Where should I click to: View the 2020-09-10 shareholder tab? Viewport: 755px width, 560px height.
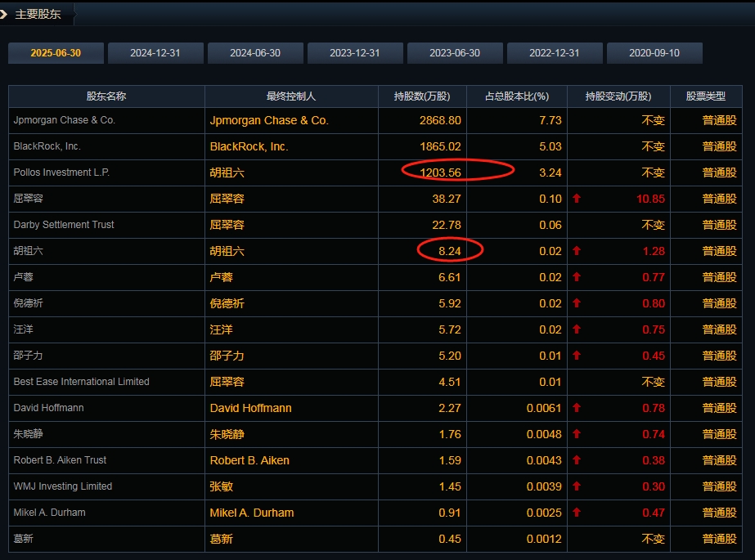pyautogui.click(x=654, y=53)
